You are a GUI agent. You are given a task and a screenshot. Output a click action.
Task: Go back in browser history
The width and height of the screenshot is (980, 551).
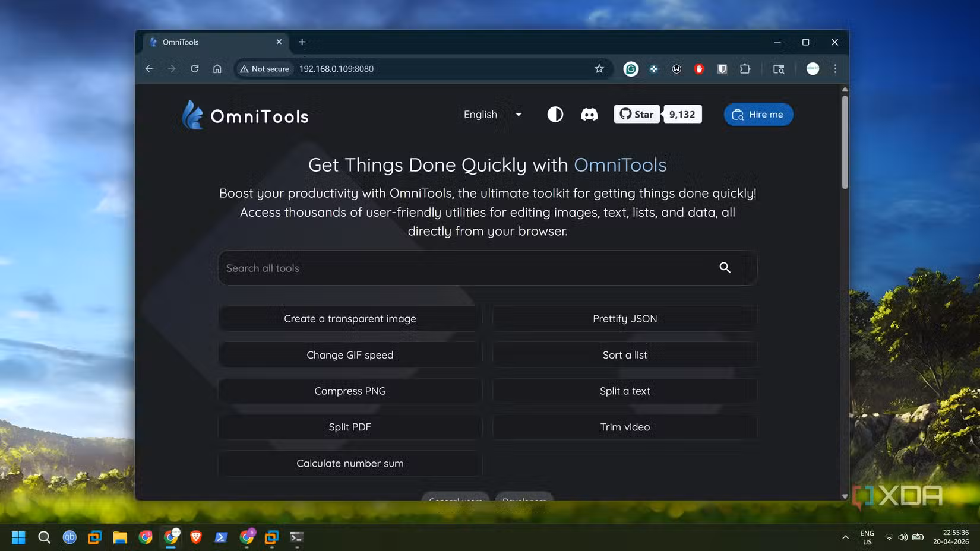[149, 69]
